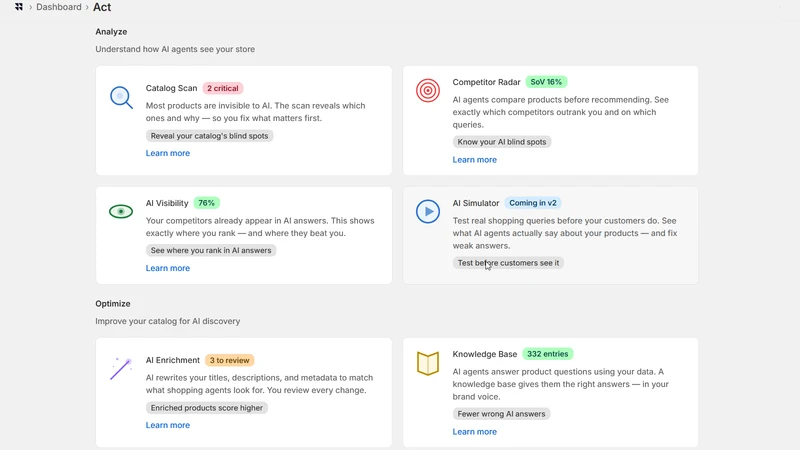The width and height of the screenshot is (800, 450).
Task: Open the Catalog Scan card title
Action: tap(171, 88)
